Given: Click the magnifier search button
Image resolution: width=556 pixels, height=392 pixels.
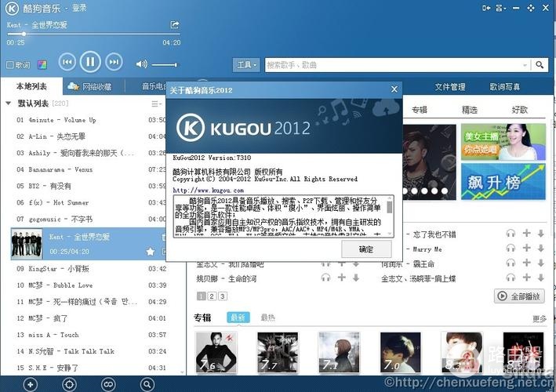Looking at the screenshot, I should 540,65.
